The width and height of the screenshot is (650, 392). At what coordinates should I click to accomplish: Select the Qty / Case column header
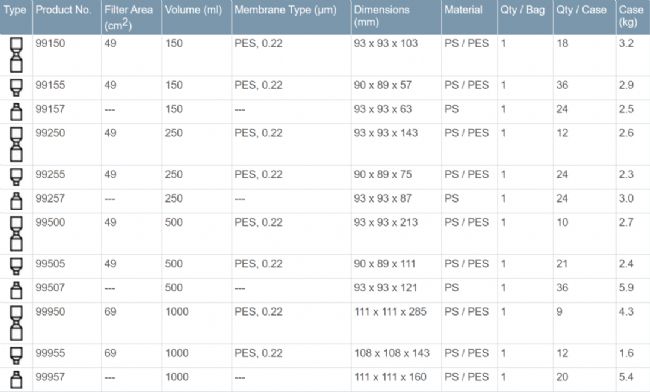[x=581, y=10]
